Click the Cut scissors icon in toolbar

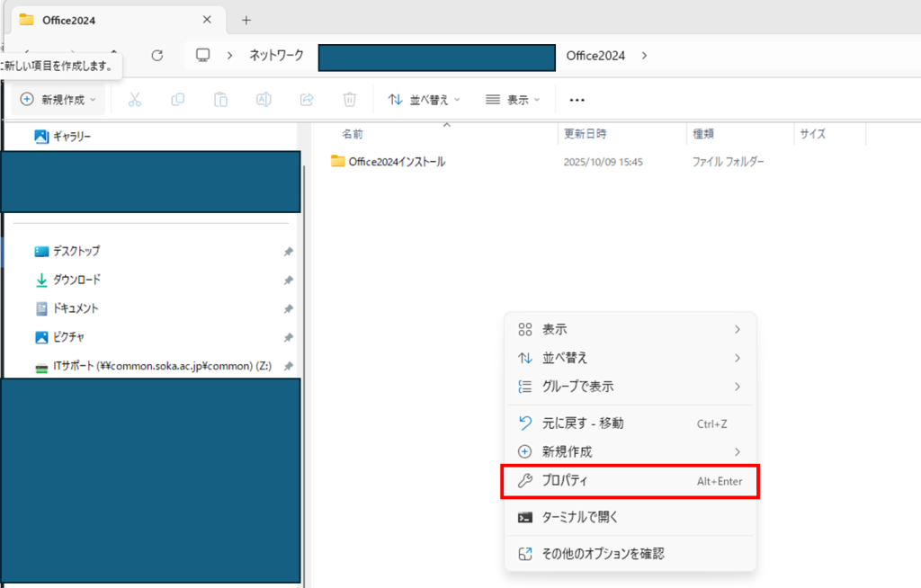coord(135,100)
